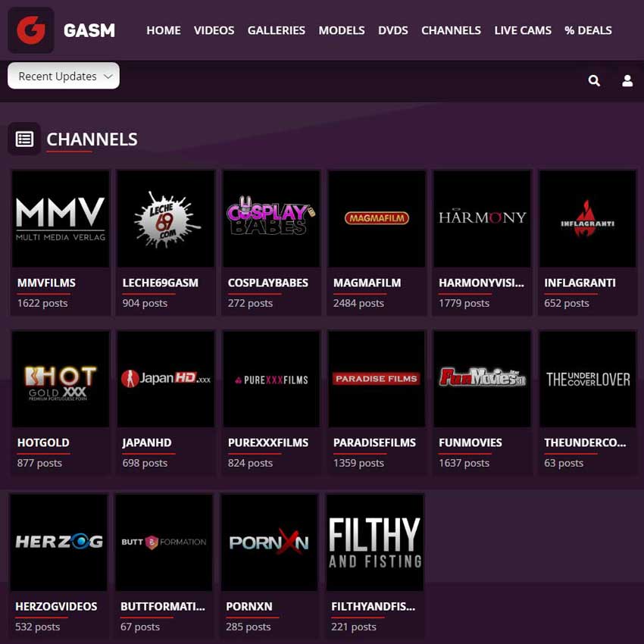
Task: Click the COSPLAYBABES channel title
Action: tap(268, 283)
